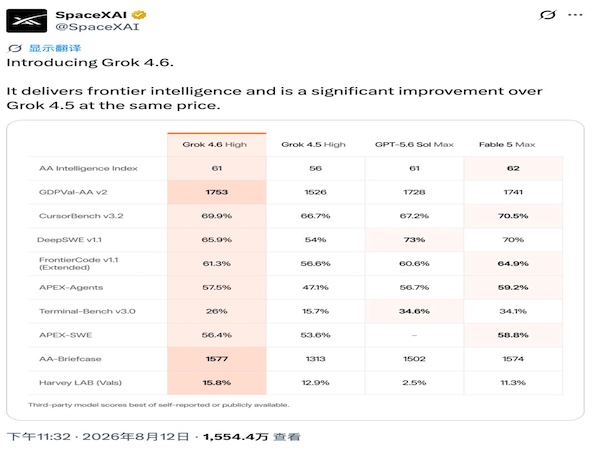The width and height of the screenshot is (600, 450).
Task: Click the post timestamp 下午11:32
Action: (39, 437)
